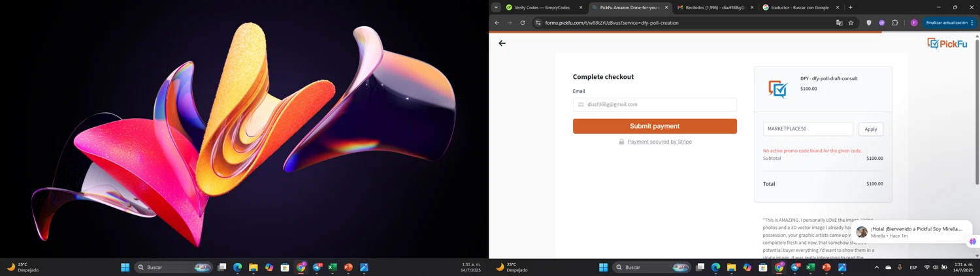Click the DFY product checkmark icon

coord(777,89)
